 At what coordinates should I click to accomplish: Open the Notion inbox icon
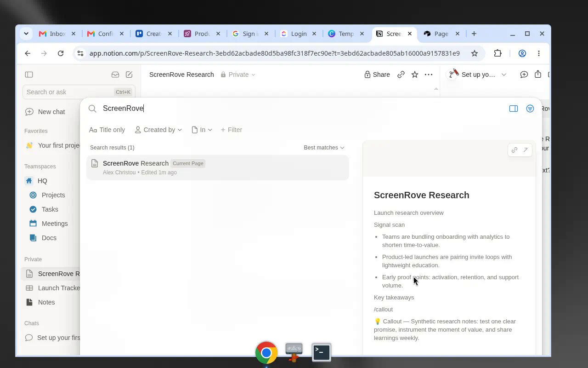pyautogui.click(x=115, y=75)
